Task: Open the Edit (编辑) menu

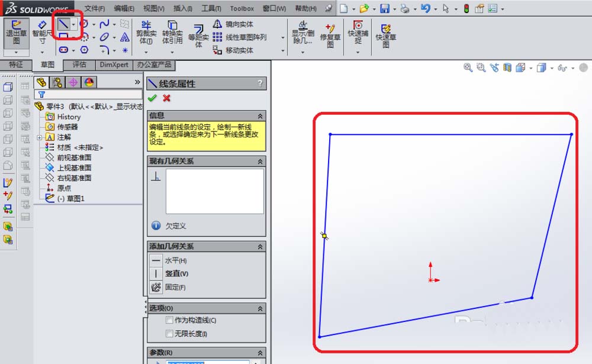Action: [124, 8]
